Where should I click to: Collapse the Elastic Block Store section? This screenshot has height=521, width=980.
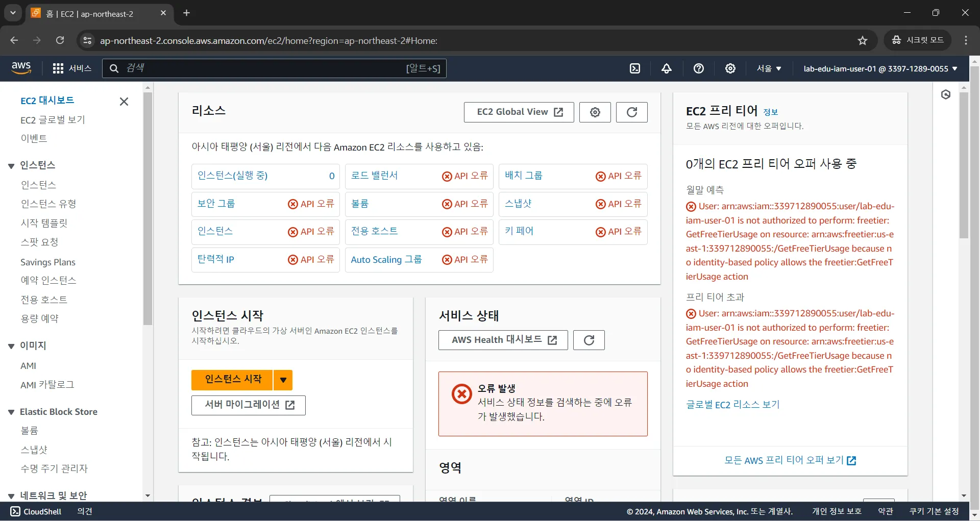coord(11,412)
